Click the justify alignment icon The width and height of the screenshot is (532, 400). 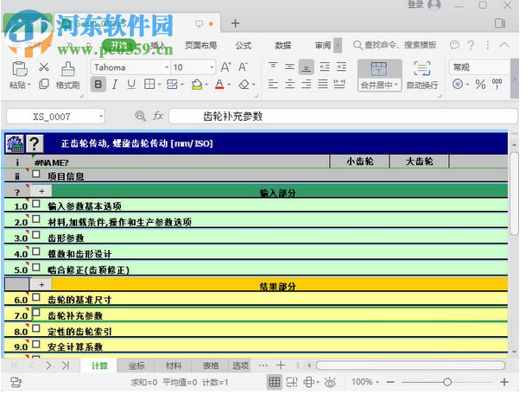tap(323, 84)
